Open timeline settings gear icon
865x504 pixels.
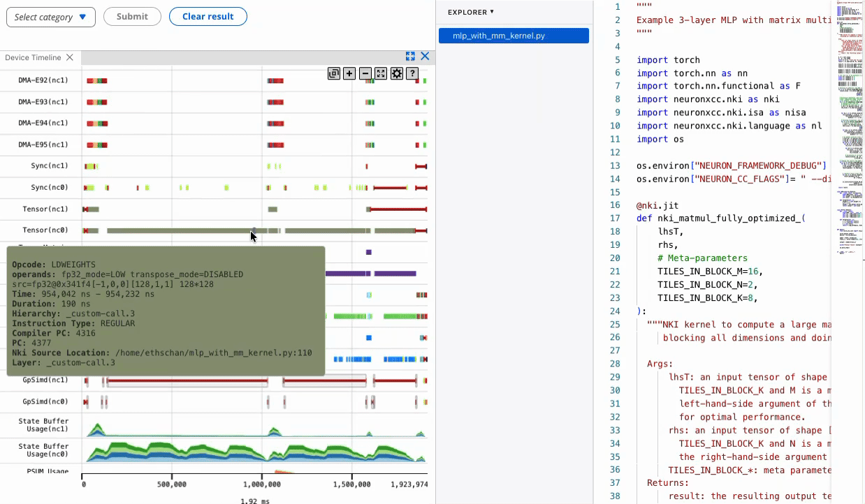pyautogui.click(x=397, y=73)
